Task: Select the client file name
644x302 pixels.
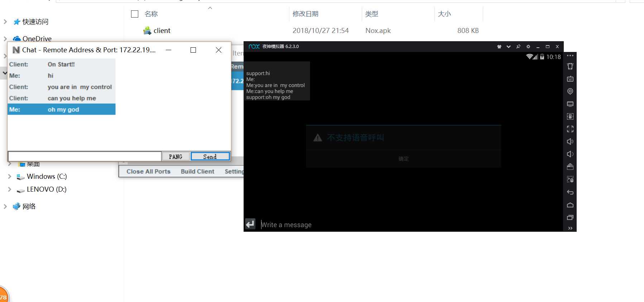Action: 162,30
